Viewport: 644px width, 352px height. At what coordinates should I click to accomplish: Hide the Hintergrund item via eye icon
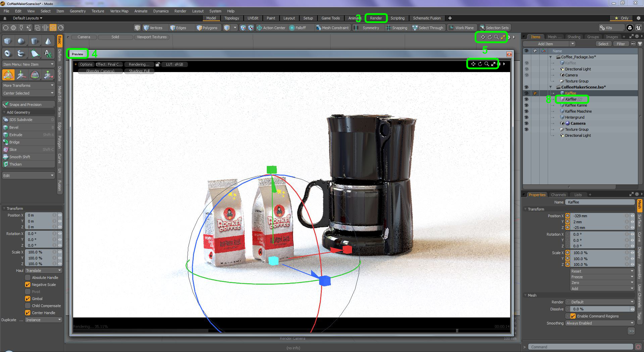pyautogui.click(x=526, y=117)
